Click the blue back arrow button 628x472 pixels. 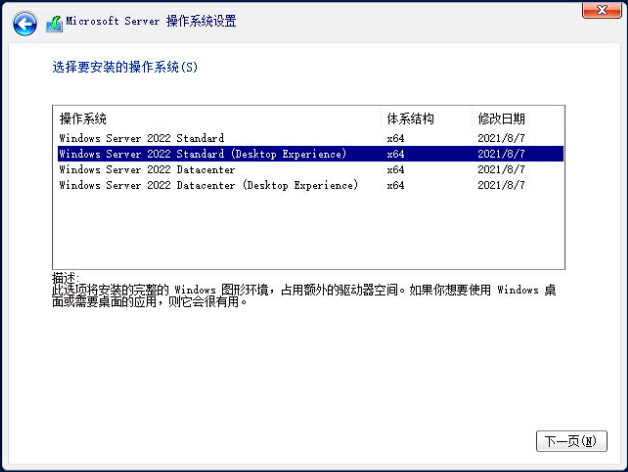coord(25,22)
